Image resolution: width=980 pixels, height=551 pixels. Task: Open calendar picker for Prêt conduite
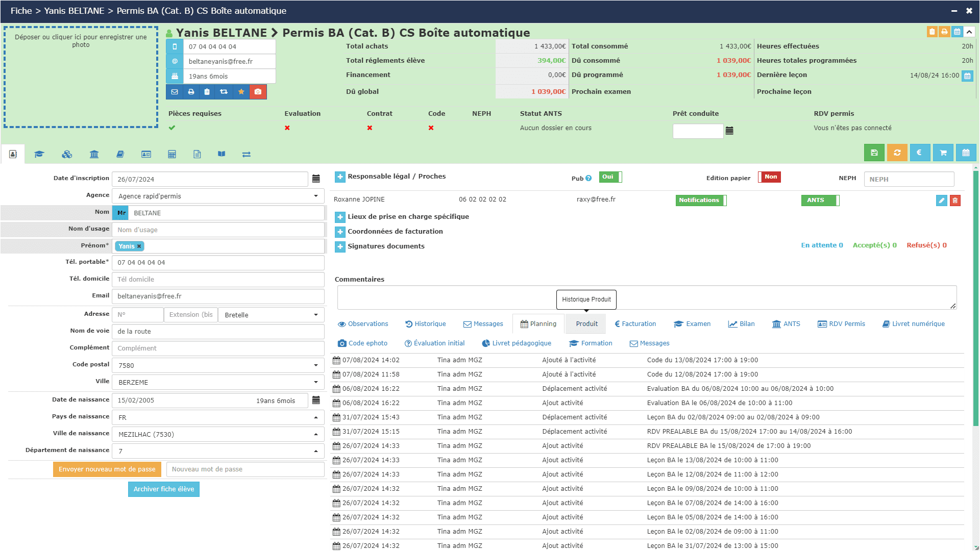coord(729,131)
